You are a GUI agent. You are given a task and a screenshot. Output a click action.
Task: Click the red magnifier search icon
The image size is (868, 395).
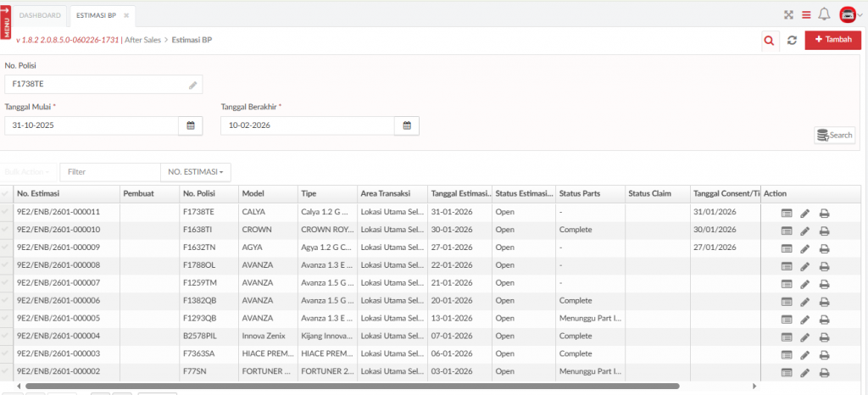[x=769, y=40]
